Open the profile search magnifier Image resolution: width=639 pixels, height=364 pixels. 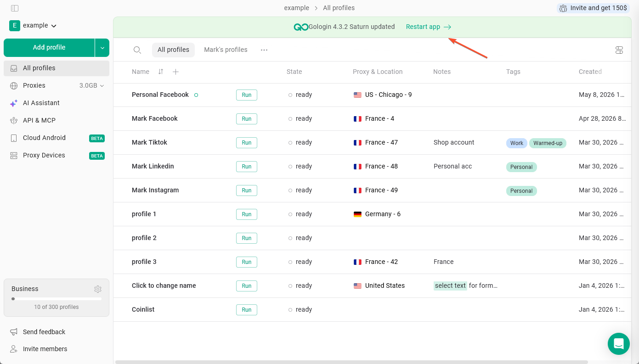click(137, 50)
